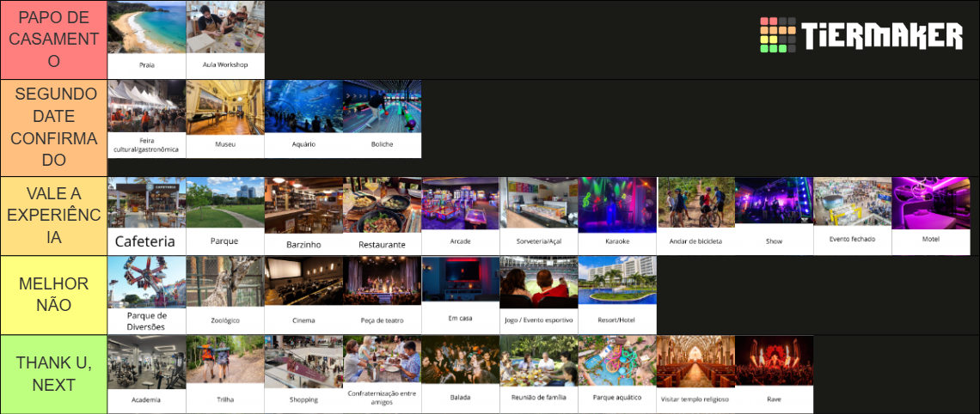Select the Boliche bowling item
The width and height of the screenshot is (980, 414).
coord(383,119)
